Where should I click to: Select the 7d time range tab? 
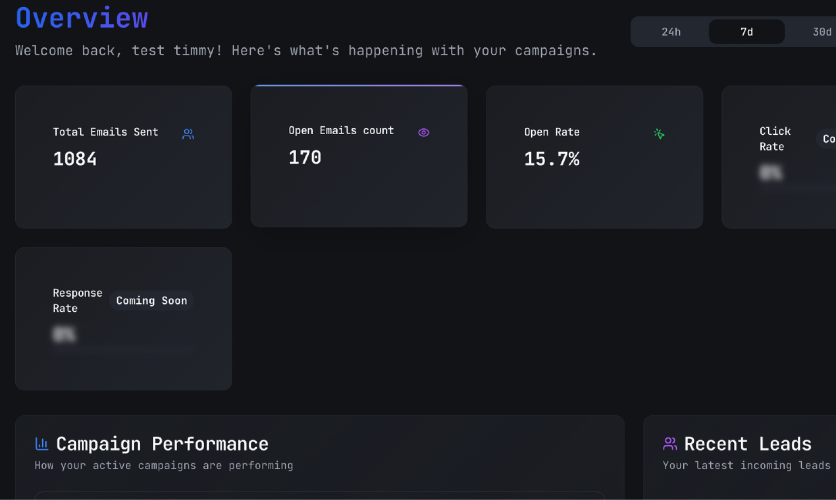(x=746, y=32)
